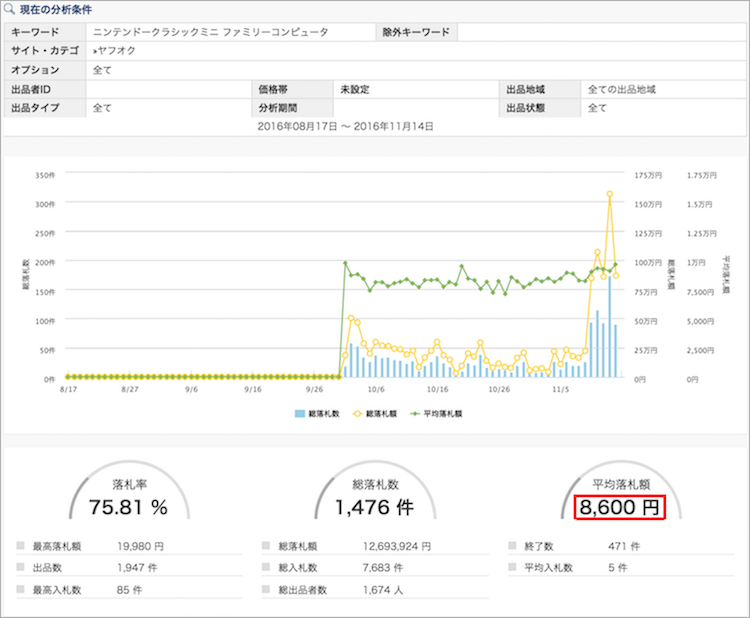
Task: Open the ヤフオク site category link
Action: (113, 51)
